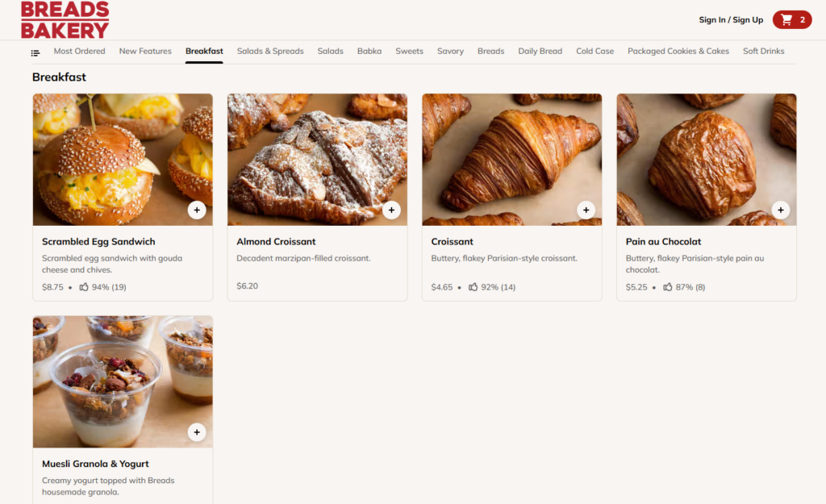Browse the Soft Drinks category
The width and height of the screenshot is (826, 504).
pyautogui.click(x=763, y=51)
